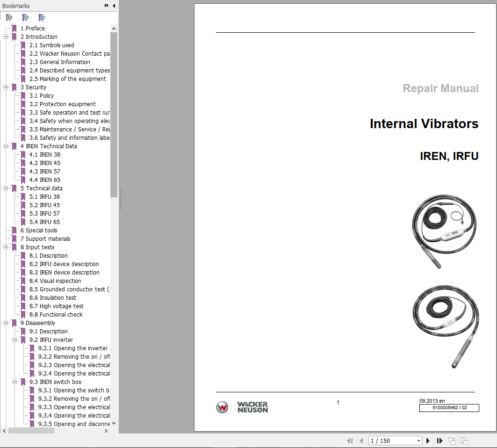
Task: Click the previous view icon
Action: (x=452, y=441)
